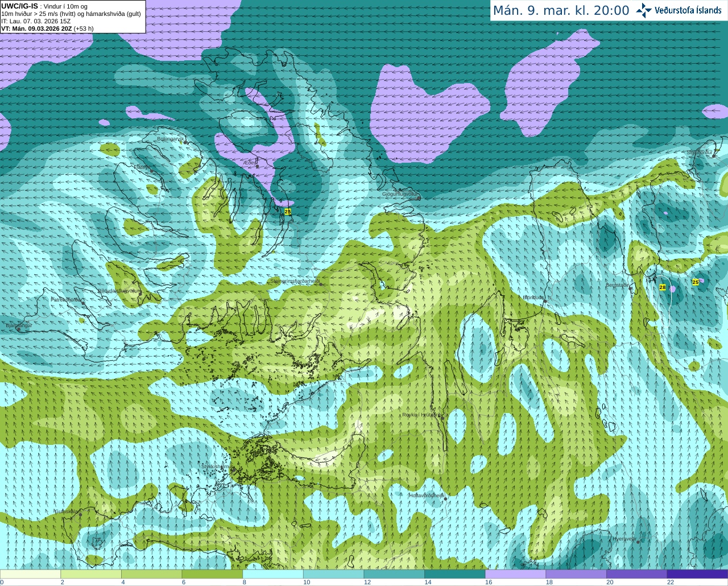Click the green 4–6 m/s legend swatch

click(152, 573)
